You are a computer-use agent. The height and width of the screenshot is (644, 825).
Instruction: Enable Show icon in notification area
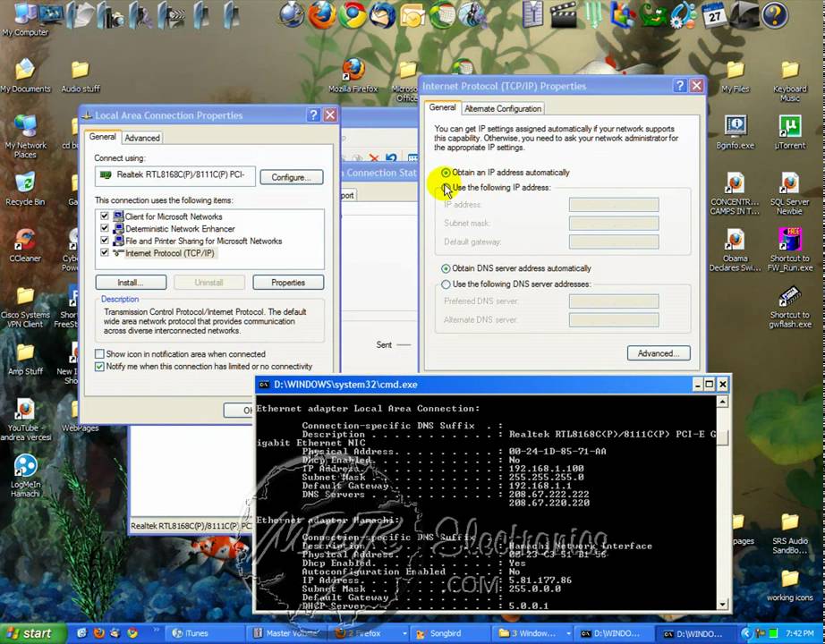pos(99,354)
